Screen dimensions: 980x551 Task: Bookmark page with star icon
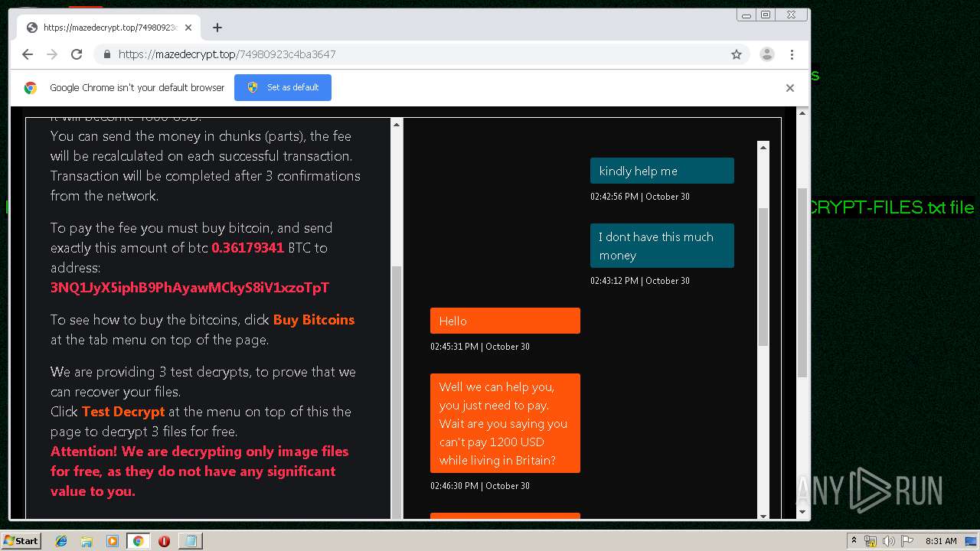click(x=737, y=54)
